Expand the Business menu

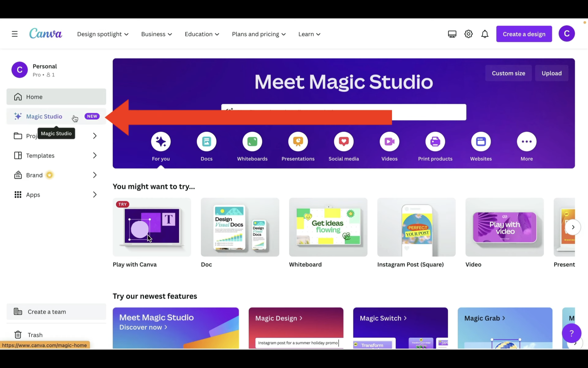click(157, 34)
